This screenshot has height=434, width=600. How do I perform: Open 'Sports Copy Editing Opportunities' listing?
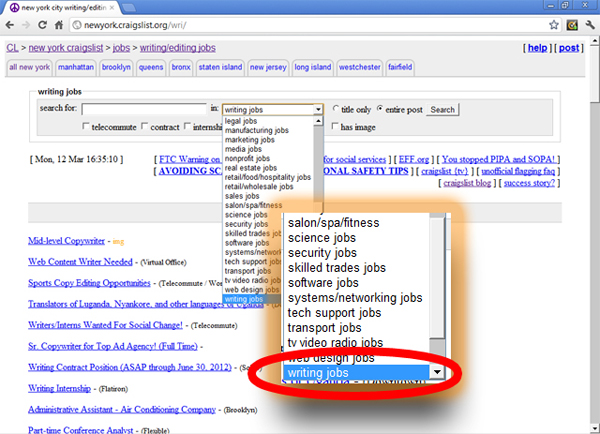[x=89, y=283]
